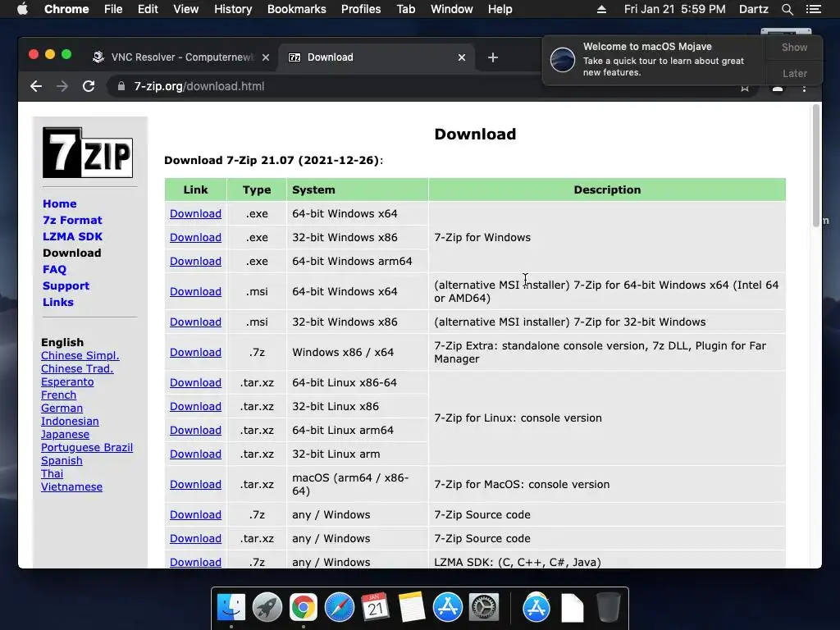This screenshot has height=630, width=840.
Task: Download the Windows x86 / x64 .7z extra
Action: tap(195, 353)
